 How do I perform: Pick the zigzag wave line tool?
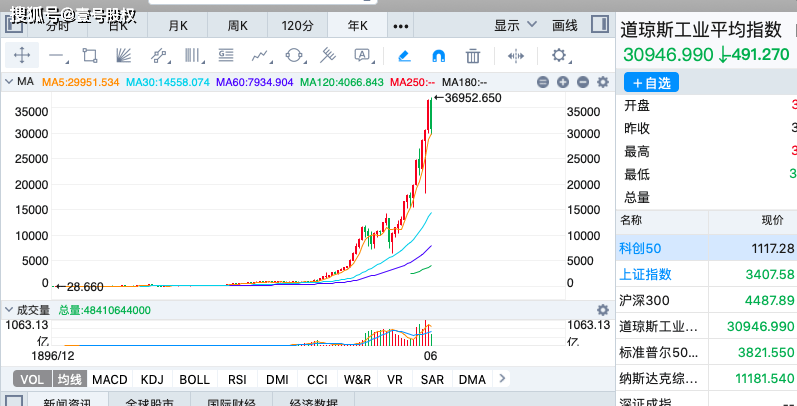260,55
